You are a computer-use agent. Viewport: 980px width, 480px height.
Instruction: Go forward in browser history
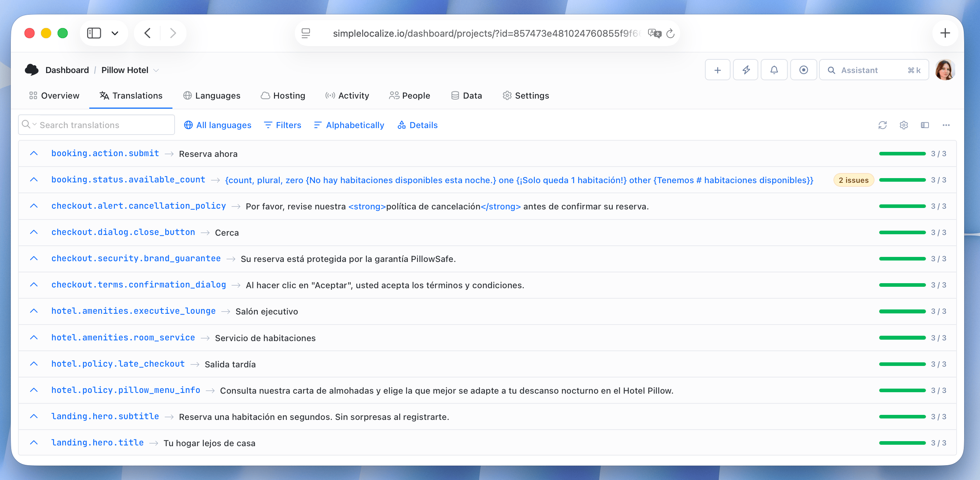point(173,33)
